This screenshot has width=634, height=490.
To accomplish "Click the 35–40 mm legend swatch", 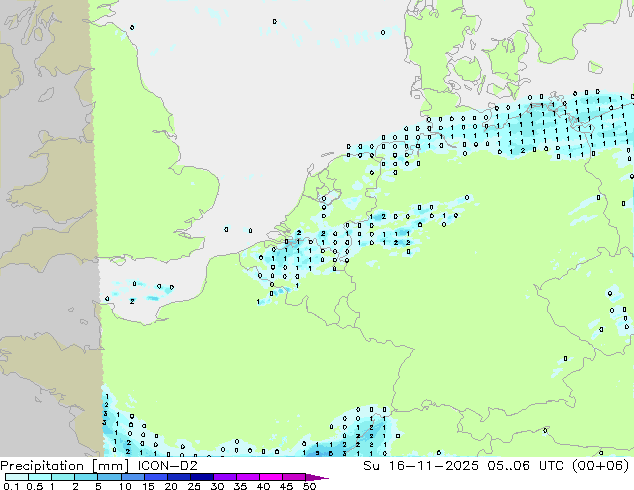I will [x=247, y=477].
